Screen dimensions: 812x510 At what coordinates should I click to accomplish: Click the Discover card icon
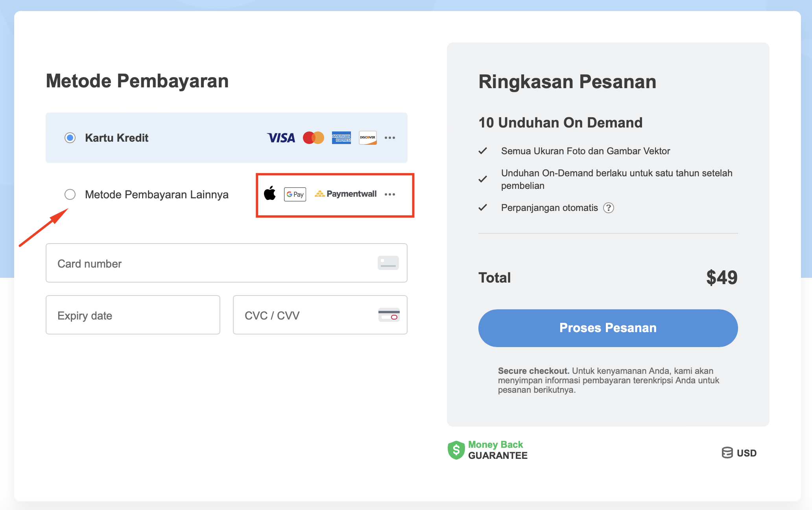367,138
